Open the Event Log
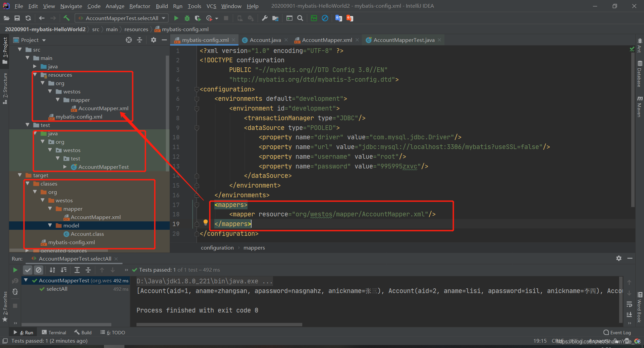This screenshot has width=644, height=348. [x=617, y=332]
